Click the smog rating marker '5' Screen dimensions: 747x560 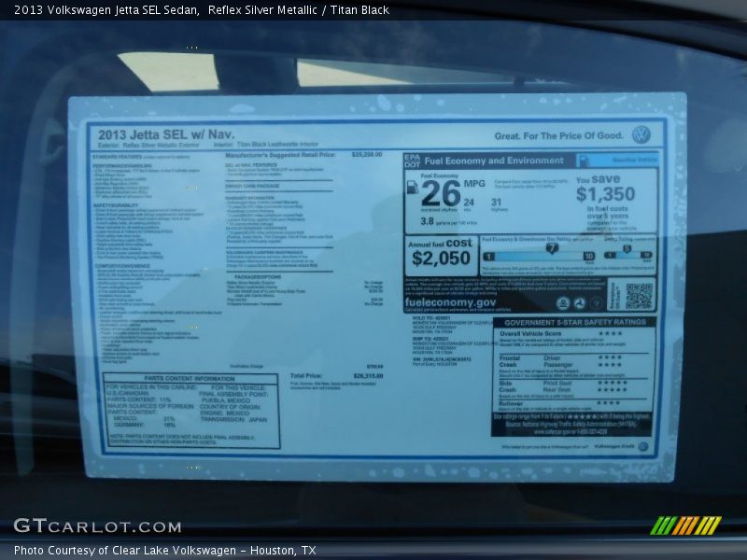pyautogui.click(x=627, y=249)
